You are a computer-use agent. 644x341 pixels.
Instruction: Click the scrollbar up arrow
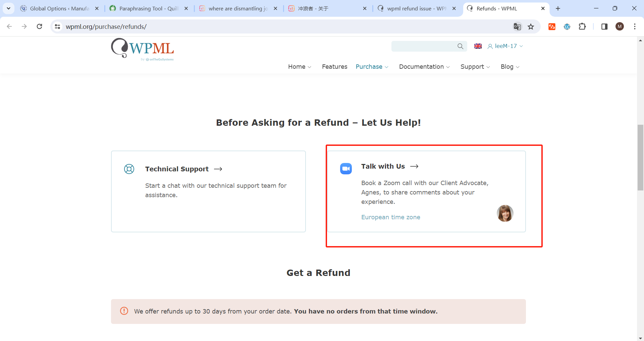[x=640, y=40]
